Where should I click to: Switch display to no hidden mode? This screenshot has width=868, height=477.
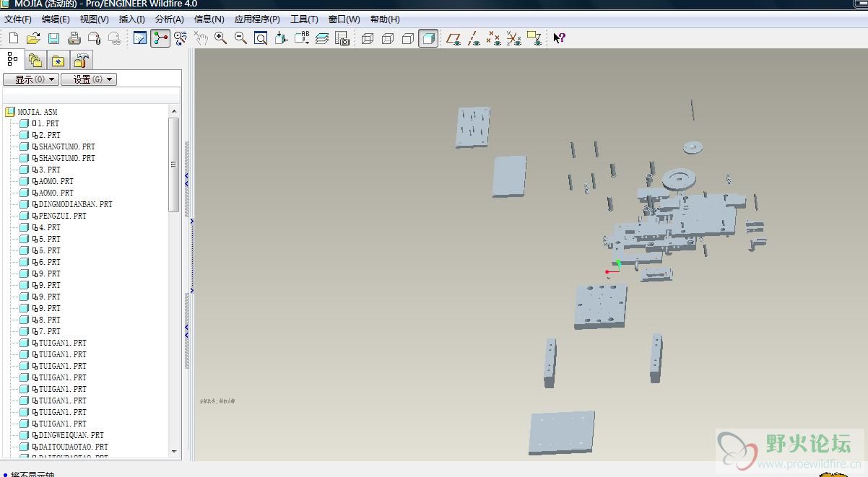point(408,38)
